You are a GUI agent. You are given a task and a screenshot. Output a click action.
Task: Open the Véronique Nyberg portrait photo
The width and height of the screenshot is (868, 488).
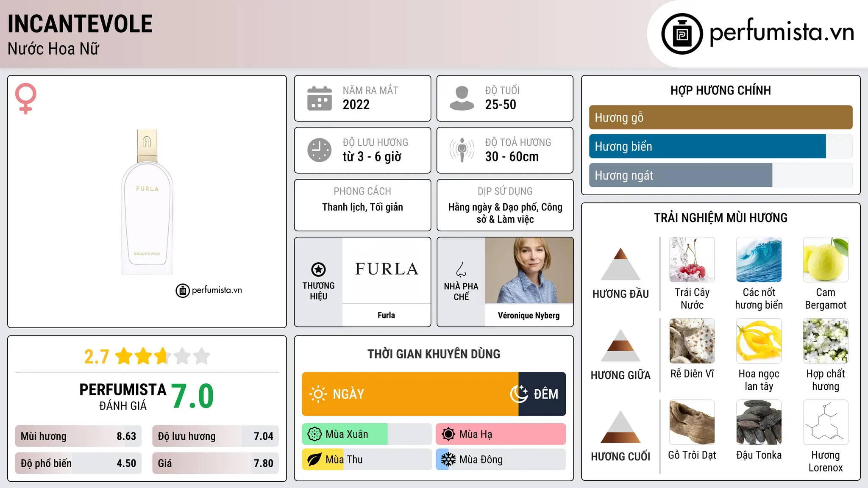529,270
